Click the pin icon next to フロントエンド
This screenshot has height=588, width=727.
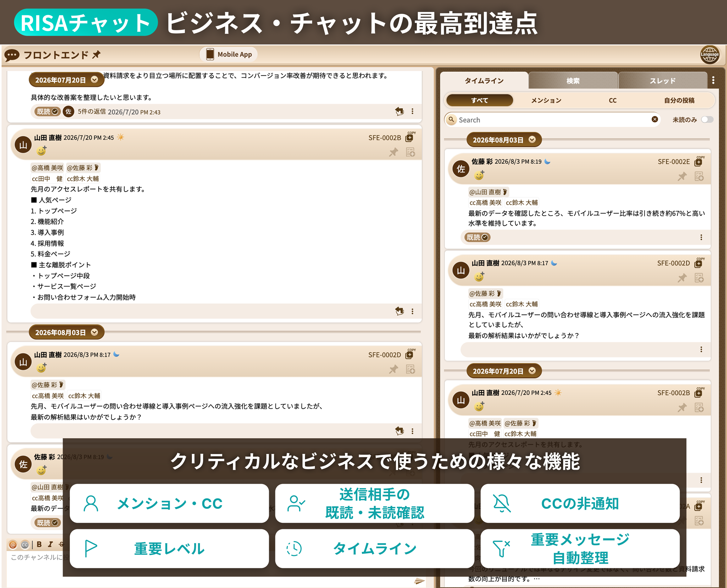96,54
